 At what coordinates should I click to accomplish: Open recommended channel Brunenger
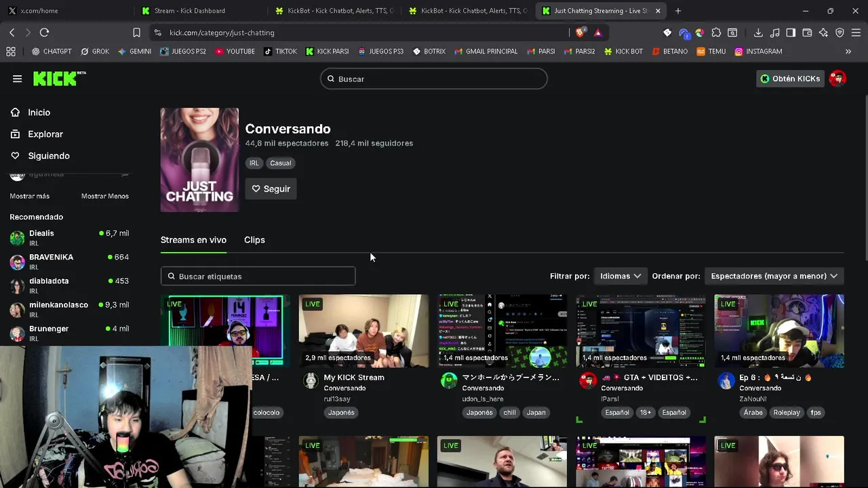tap(69, 333)
